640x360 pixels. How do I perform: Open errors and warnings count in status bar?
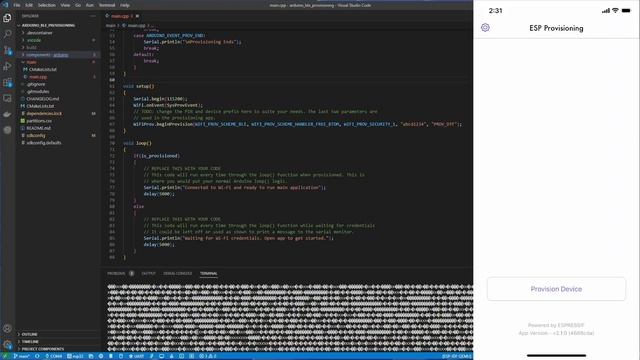coord(208,356)
